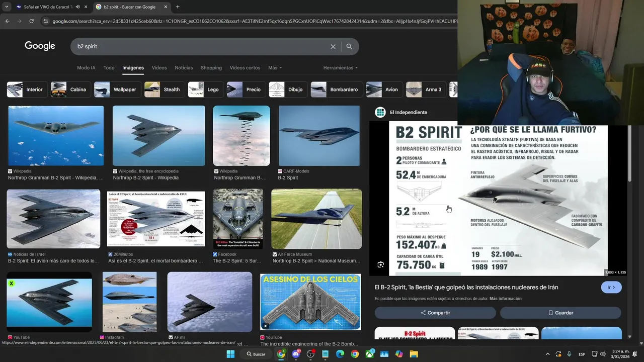Open Air Force Museum B-2 thumbnail
This screenshot has width=644, height=362.
[x=316, y=219]
